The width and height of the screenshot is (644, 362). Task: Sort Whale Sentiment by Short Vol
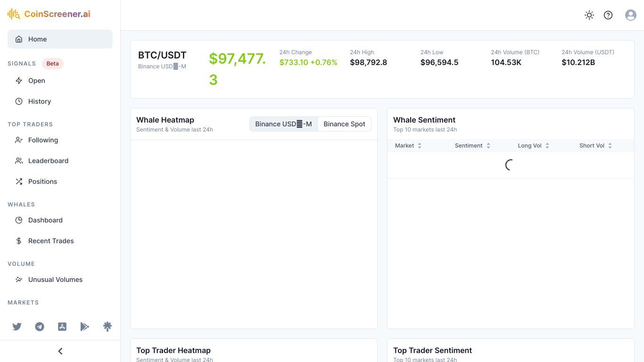tap(595, 146)
